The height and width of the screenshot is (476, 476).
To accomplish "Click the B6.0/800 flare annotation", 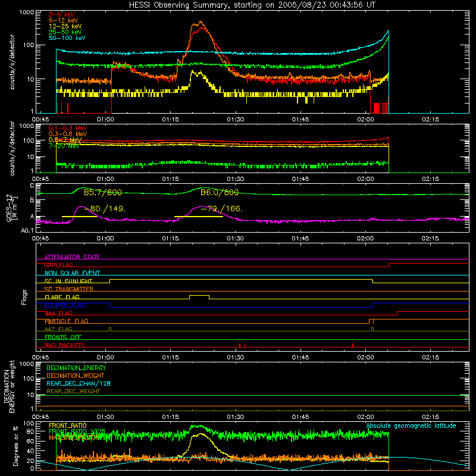I will pyautogui.click(x=220, y=192).
